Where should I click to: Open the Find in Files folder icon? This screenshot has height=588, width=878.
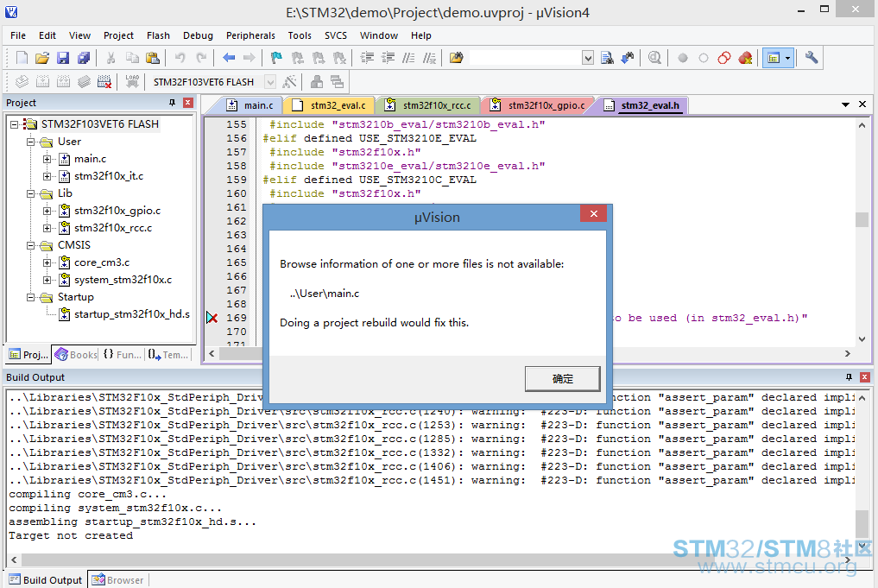[457, 58]
